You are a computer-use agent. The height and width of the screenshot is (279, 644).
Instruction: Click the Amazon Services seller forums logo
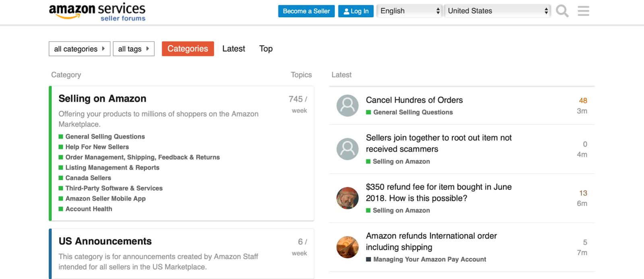point(97,12)
